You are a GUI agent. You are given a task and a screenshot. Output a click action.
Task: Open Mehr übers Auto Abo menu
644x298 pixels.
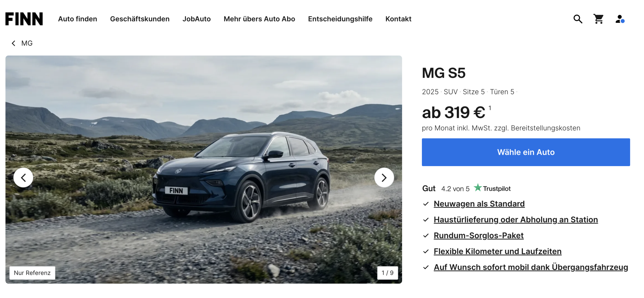[259, 19]
